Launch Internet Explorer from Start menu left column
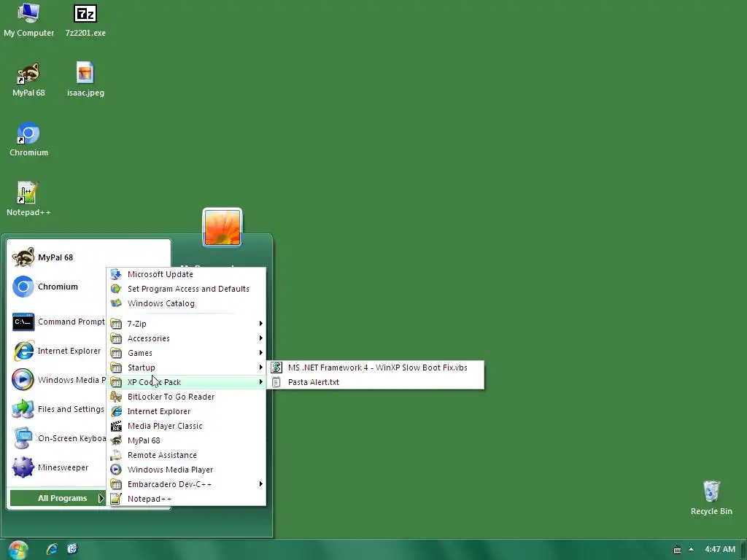The width and height of the screenshot is (747, 560). tap(57, 351)
